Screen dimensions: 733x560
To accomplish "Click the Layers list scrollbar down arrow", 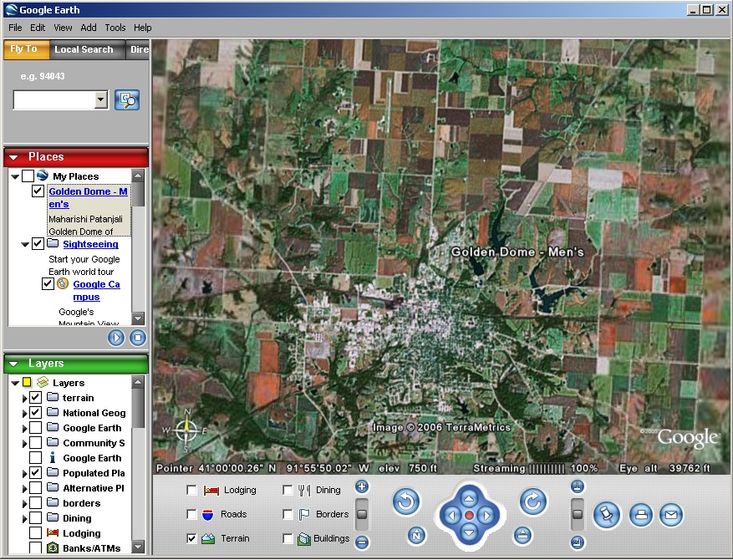I will 138,546.
